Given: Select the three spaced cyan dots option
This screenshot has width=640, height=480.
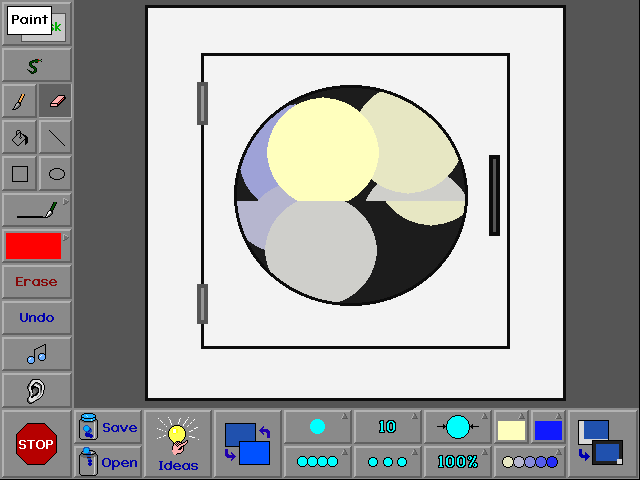Looking at the screenshot, I should (x=387, y=462).
